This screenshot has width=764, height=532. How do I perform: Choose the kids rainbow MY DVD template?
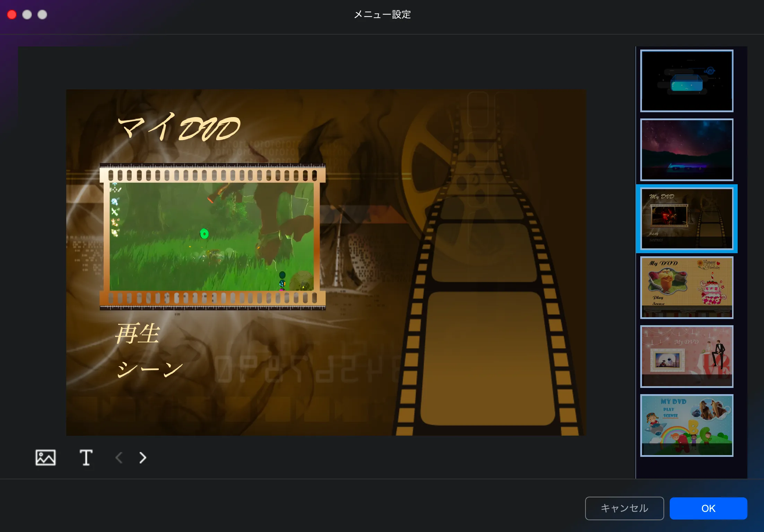coord(686,425)
